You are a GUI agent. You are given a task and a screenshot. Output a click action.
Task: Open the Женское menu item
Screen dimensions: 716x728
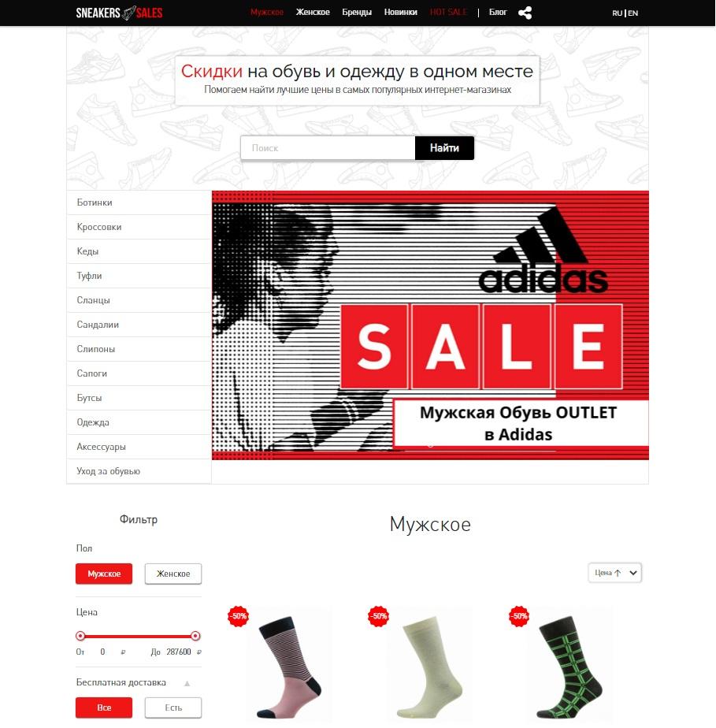click(x=313, y=12)
